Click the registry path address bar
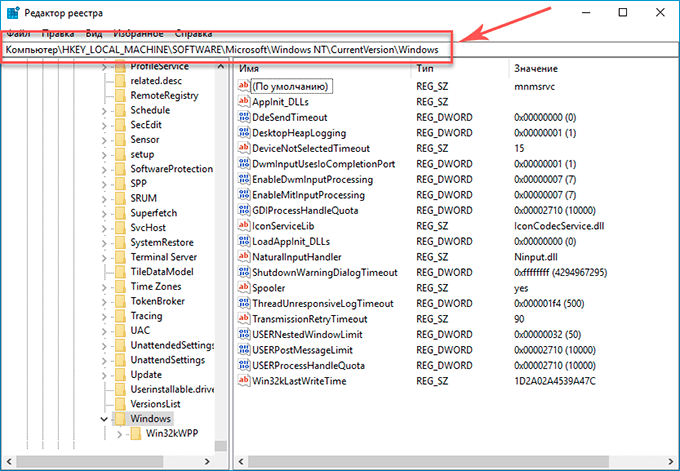 click(340, 50)
